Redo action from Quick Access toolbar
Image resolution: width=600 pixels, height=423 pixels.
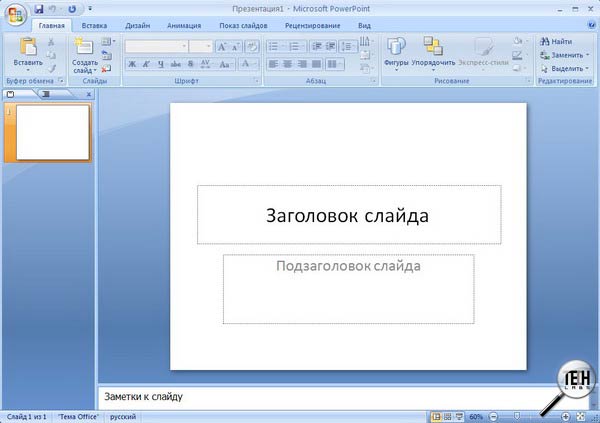tap(72, 9)
